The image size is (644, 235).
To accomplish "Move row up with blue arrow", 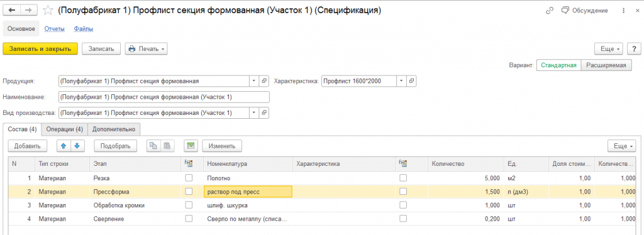I will click(x=64, y=146).
